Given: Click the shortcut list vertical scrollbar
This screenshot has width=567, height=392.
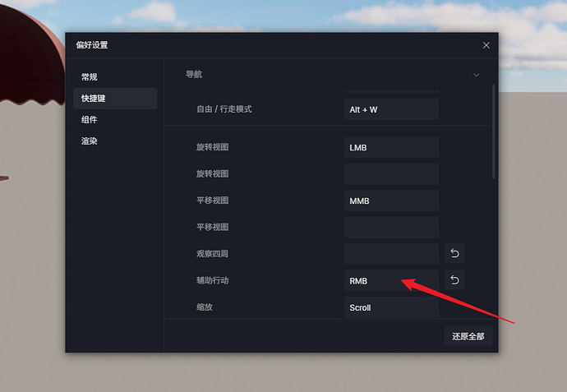Looking at the screenshot, I should click(493, 131).
